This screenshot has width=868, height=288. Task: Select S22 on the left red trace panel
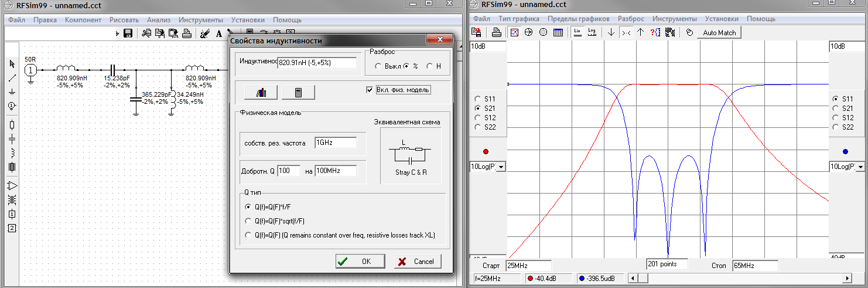pos(477,127)
